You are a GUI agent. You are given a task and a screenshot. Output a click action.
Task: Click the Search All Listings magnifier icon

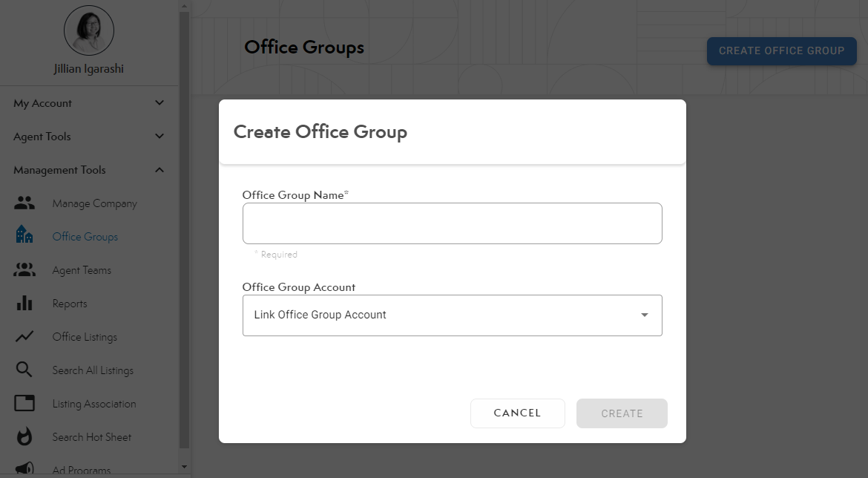point(24,370)
